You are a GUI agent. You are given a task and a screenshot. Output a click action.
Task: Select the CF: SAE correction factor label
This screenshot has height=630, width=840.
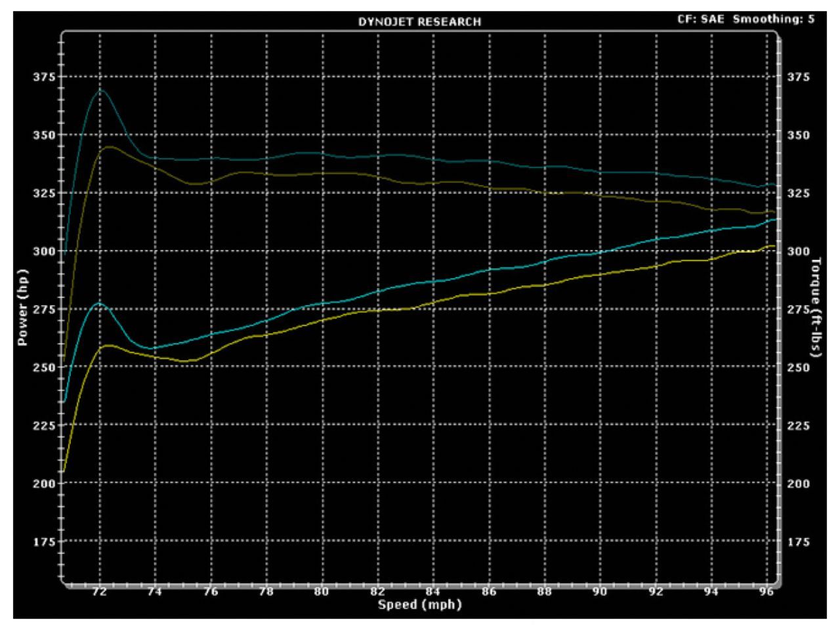pyautogui.click(x=701, y=19)
